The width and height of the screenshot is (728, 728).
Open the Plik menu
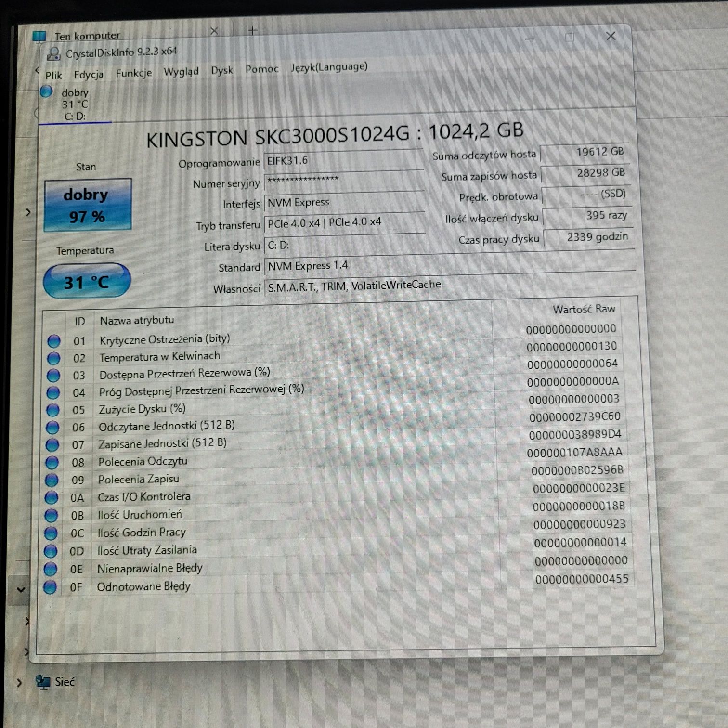coord(54,76)
